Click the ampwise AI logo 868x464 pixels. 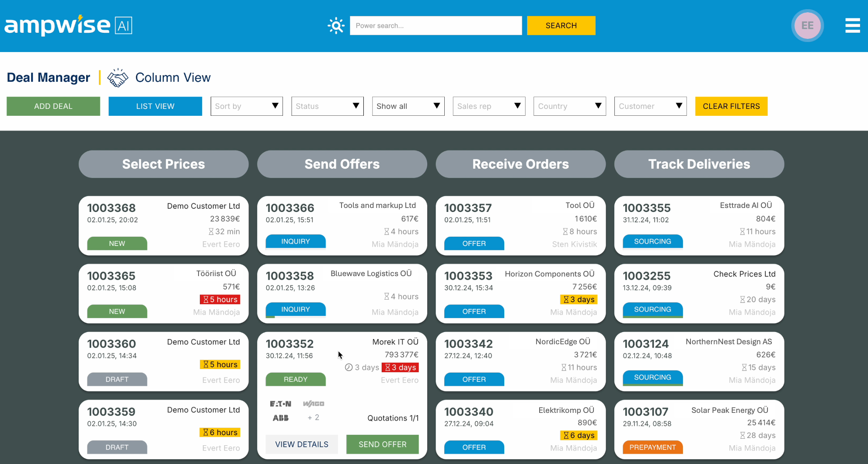(68, 25)
